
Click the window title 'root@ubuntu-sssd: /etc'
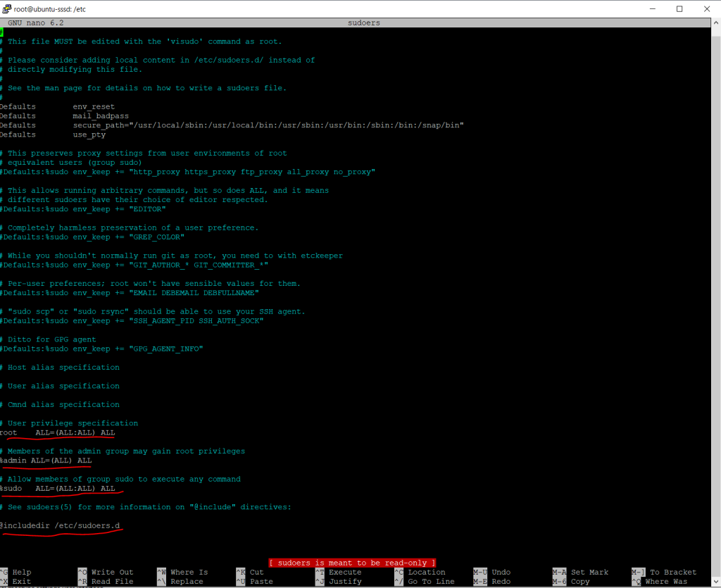[50, 9]
